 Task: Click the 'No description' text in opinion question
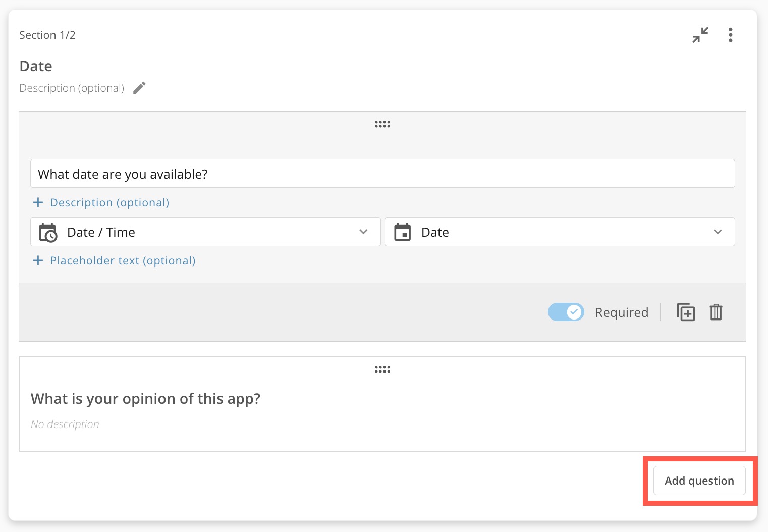(65, 424)
